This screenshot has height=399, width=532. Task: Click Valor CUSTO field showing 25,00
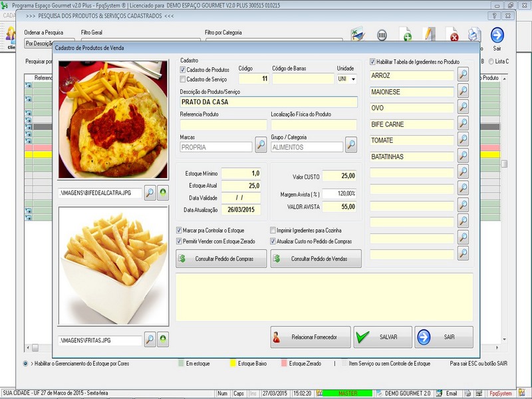tap(339, 176)
